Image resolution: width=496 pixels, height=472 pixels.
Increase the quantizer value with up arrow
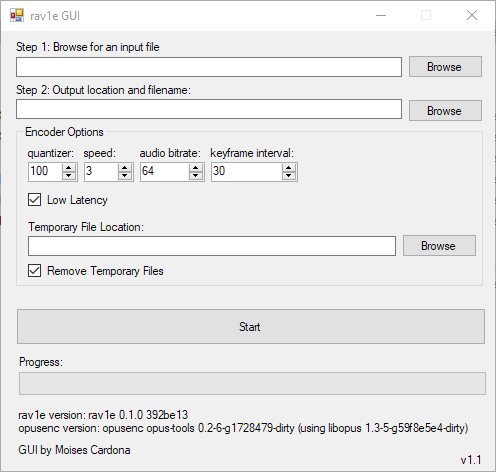pyautogui.click(x=69, y=168)
